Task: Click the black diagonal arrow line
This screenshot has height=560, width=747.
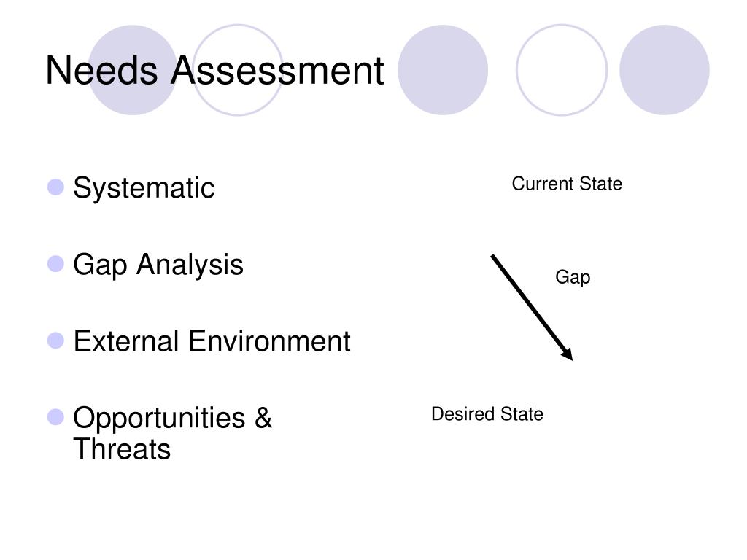Action: click(x=530, y=306)
